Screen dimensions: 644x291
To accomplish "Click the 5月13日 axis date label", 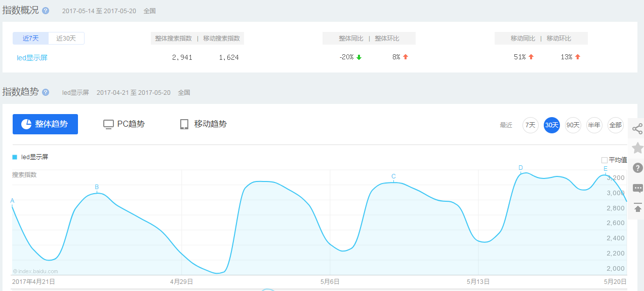I will [x=478, y=281].
